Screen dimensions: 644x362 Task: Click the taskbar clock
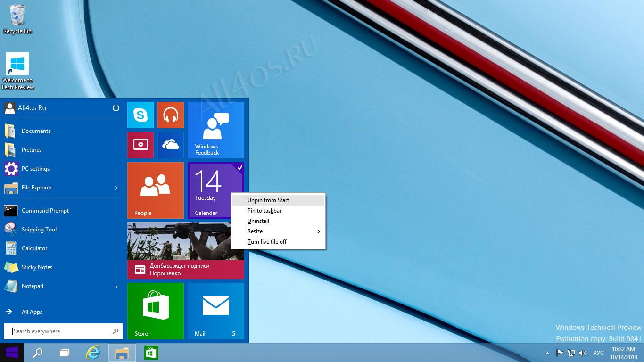624,353
